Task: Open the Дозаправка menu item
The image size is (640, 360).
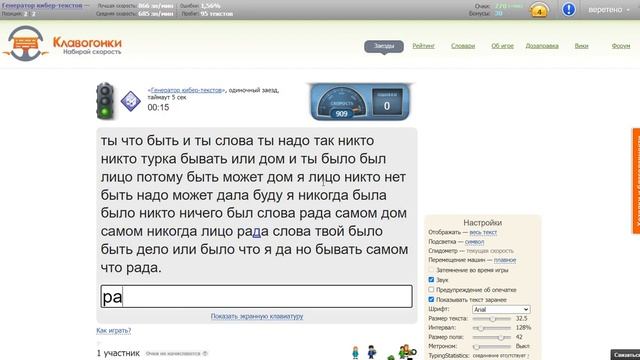Action: [542, 46]
